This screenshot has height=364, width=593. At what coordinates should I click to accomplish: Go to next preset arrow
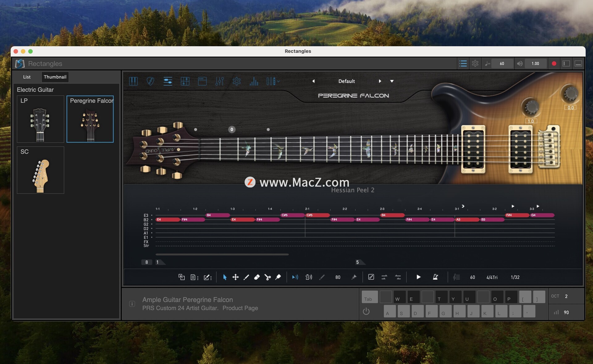point(380,81)
